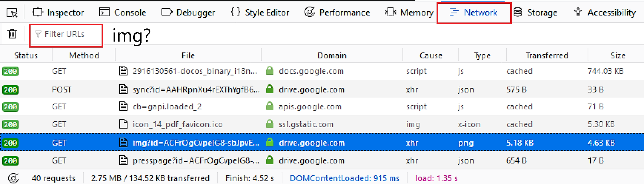
Task: Sort by the File column header
Action: click(188, 55)
